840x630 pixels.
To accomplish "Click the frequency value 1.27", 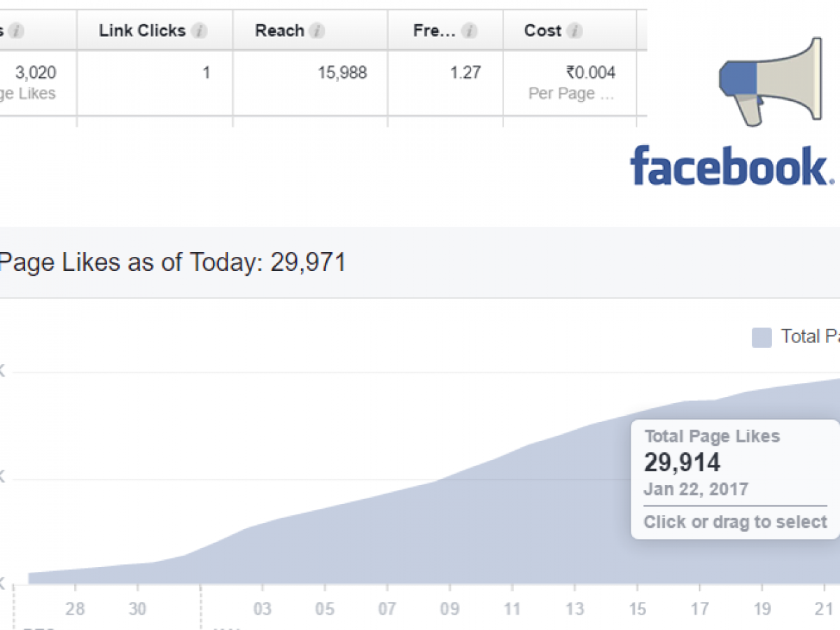I will (x=465, y=73).
